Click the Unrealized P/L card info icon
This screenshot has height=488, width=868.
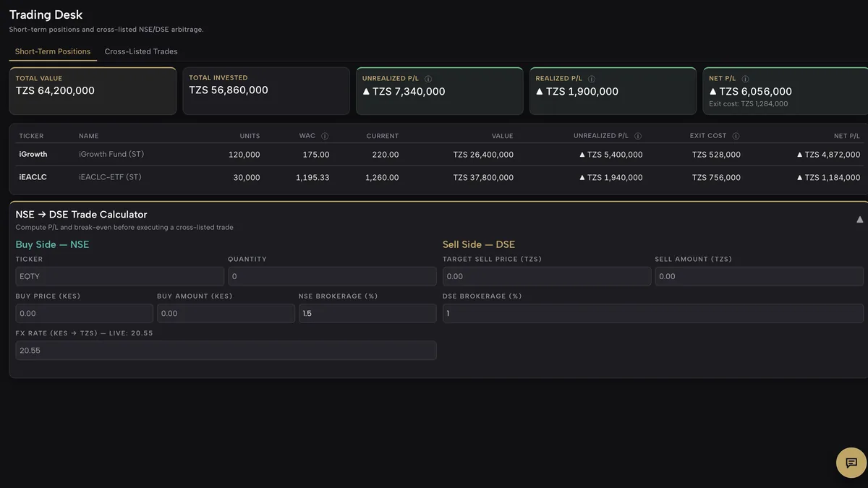pos(428,79)
